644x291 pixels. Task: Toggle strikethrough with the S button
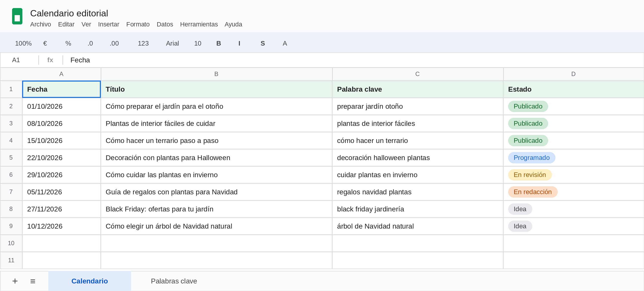263,43
